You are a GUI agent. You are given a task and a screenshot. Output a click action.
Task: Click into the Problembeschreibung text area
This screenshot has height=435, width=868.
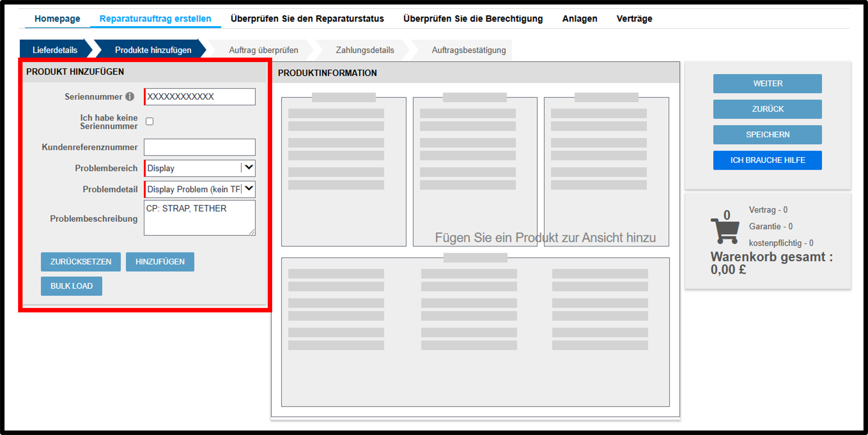(x=199, y=218)
